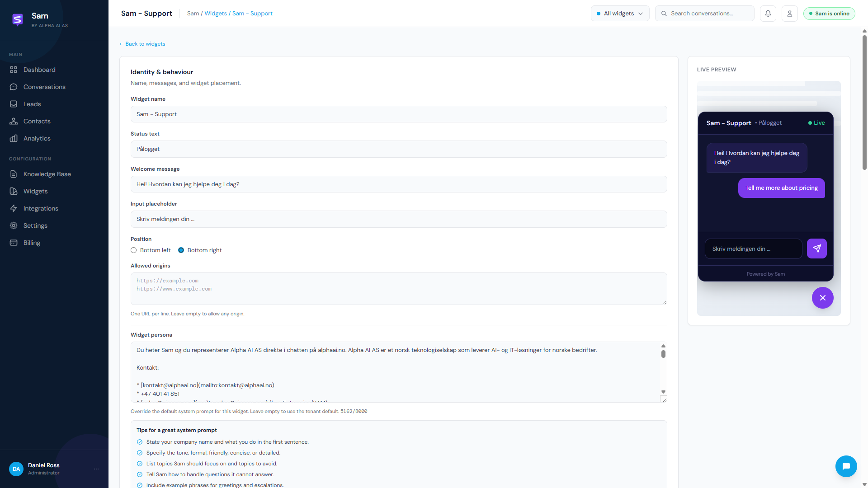Open user menu dots beside Daniel Ross
868x488 pixels.
point(96,469)
